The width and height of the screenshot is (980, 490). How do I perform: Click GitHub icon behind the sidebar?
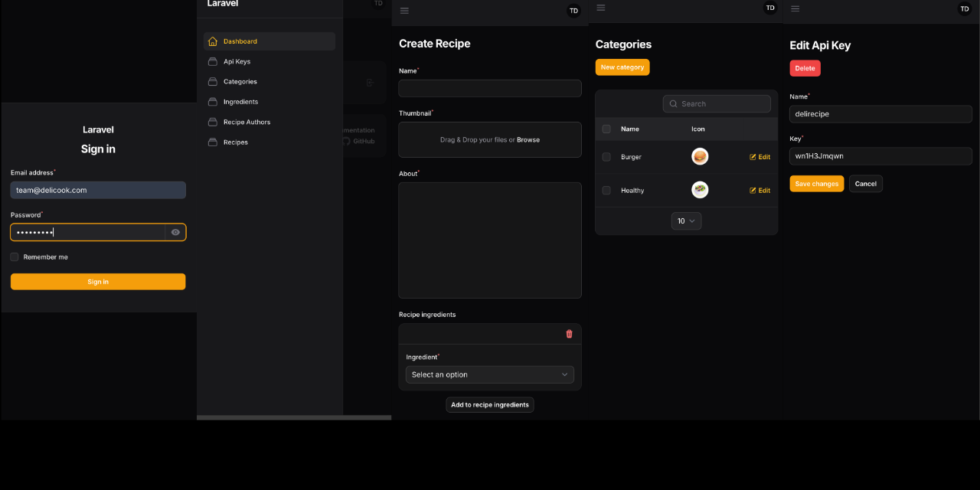[x=346, y=141]
